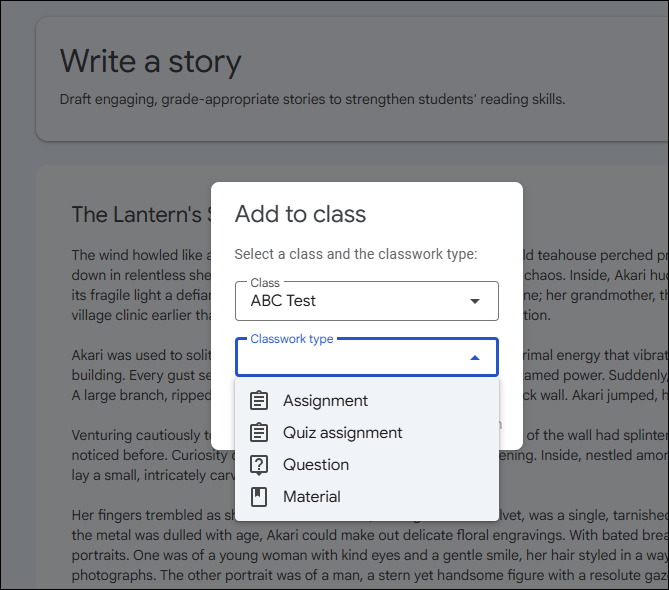Pick Question from classwork type list

pyautogui.click(x=367, y=465)
